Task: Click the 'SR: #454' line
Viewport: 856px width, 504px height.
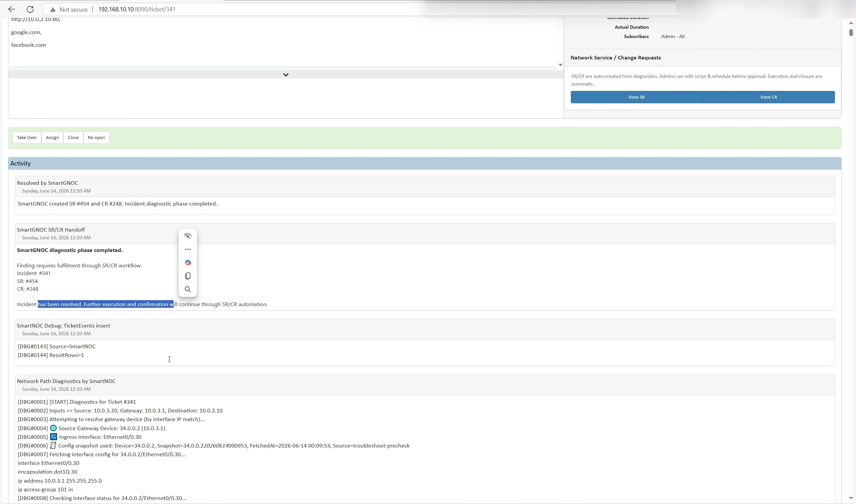Action: [27, 281]
